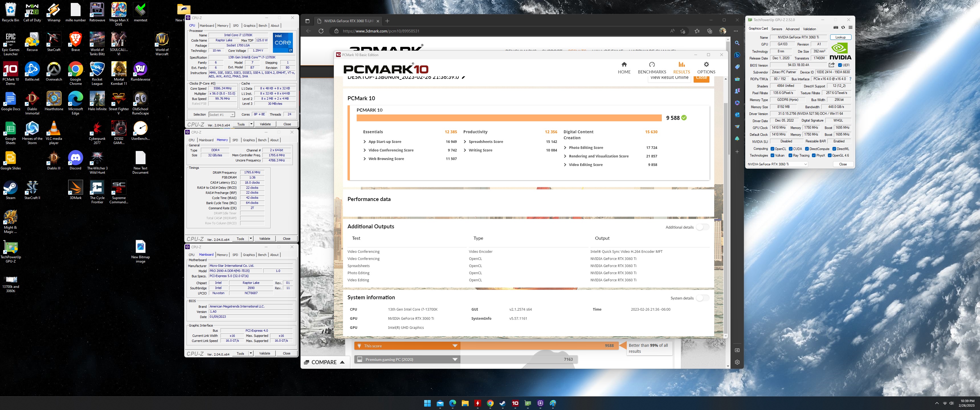Viewport: 980px width, 410px height.
Task: Click Validate in the top CPU-Z window
Action: 265,124
